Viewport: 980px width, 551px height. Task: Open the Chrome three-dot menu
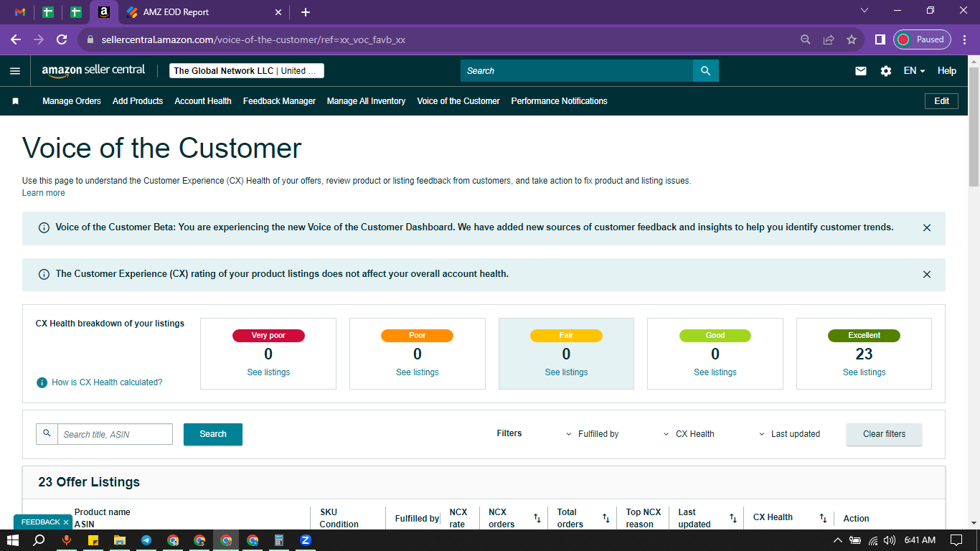(965, 39)
